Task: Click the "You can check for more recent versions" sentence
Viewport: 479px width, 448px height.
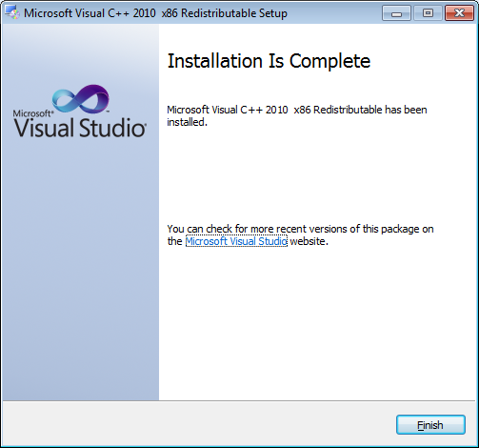Action: 300,234
